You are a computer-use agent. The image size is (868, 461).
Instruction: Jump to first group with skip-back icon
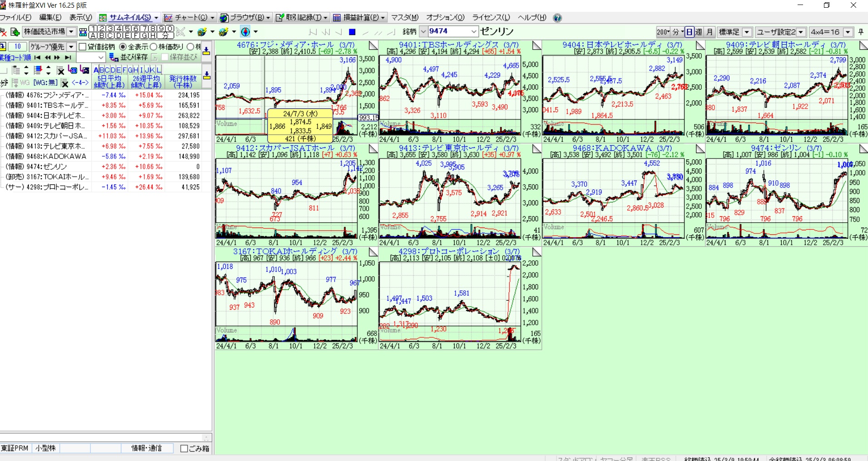click(37, 58)
